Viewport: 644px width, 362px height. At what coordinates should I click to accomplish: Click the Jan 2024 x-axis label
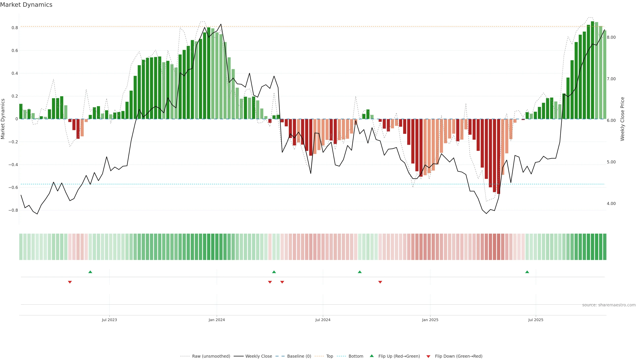[217, 320]
